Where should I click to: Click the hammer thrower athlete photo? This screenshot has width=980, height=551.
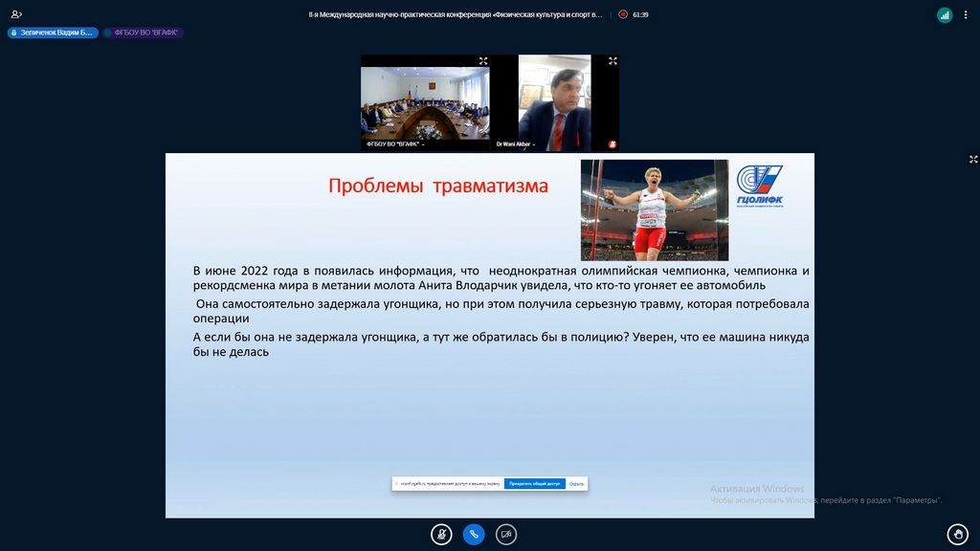pyautogui.click(x=655, y=209)
